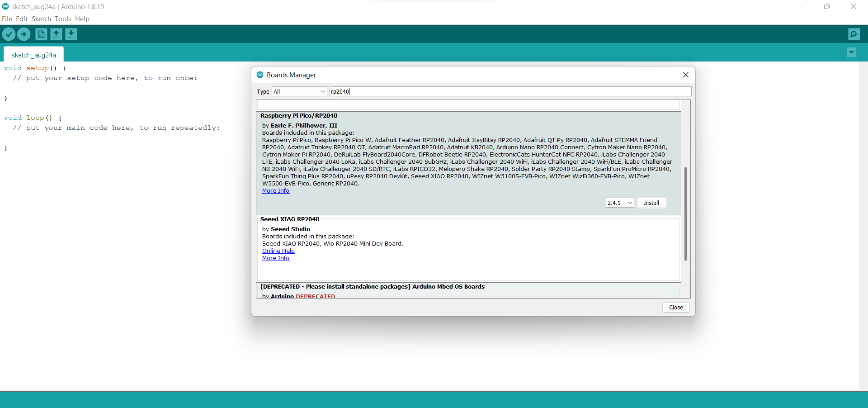Click the Upload arrow icon
The width and height of the screenshot is (868, 408).
24,34
